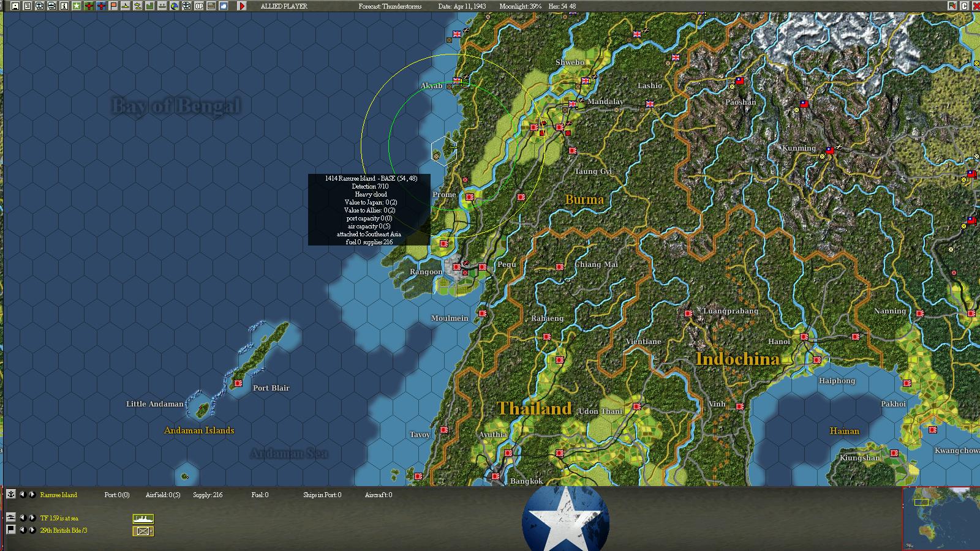
Task: Select the Japanese flag at Rahaeng
Action: (x=547, y=337)
